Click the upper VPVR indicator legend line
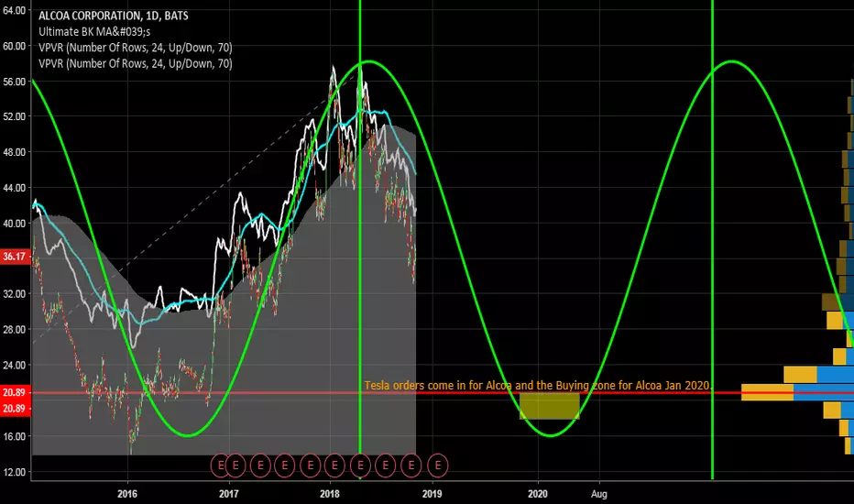Screen dimensions: 854x504 [135, 48]
